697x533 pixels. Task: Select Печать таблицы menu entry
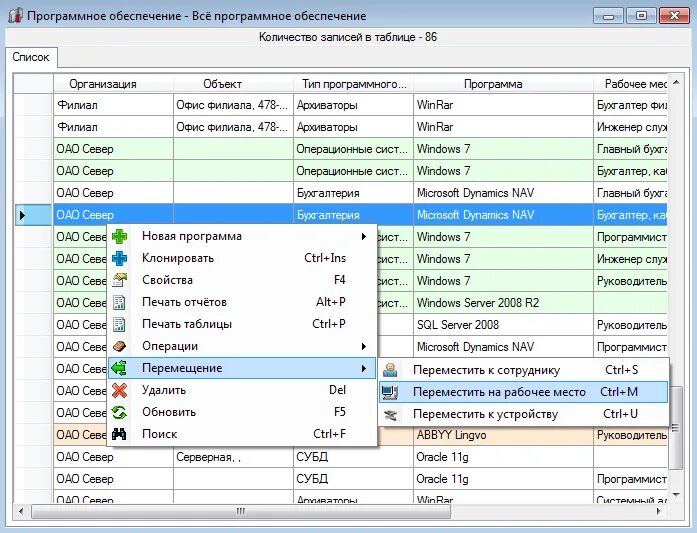coord(242,324)
